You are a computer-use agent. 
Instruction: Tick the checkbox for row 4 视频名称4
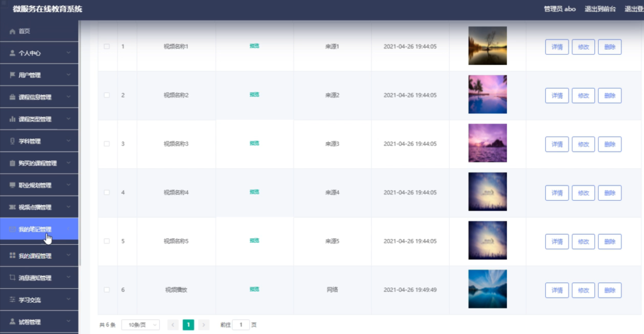(107, 192)
